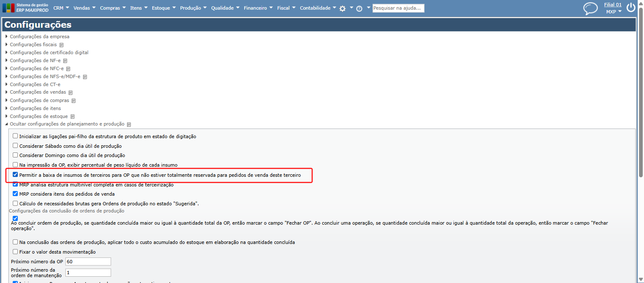644x283 pixels.
Task: Open the Fiscal menu
Action: point(287,8)
